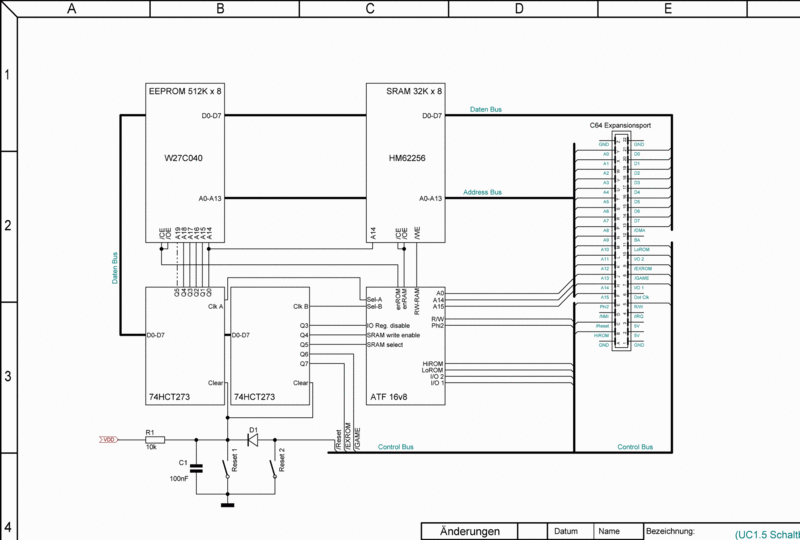Viewport: 800px width, 540px height.
Task: Click the vertical Daten Bus label at left
Action: 115,268
